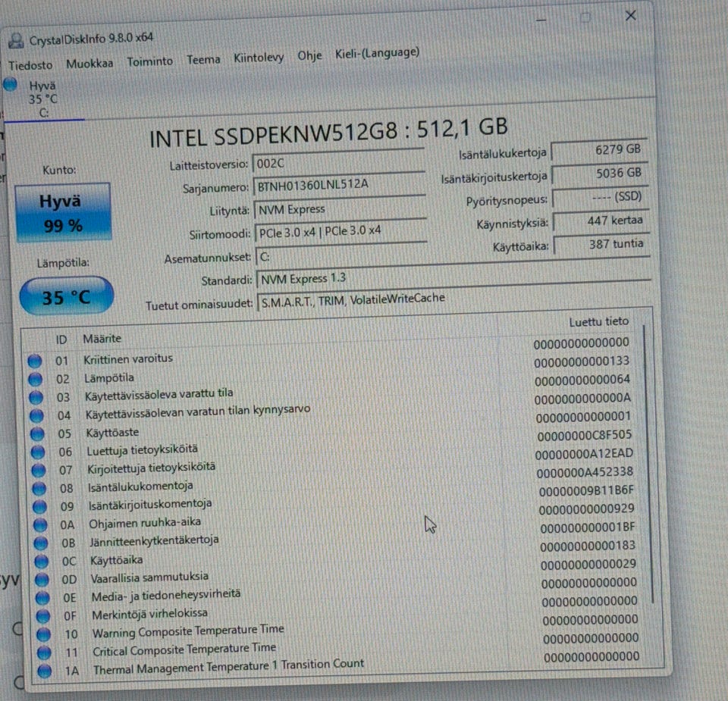The height and width of the screenshot is (701, 728).
Task: Close the CrystalDiskInfo window
Action: click(630, 16)
